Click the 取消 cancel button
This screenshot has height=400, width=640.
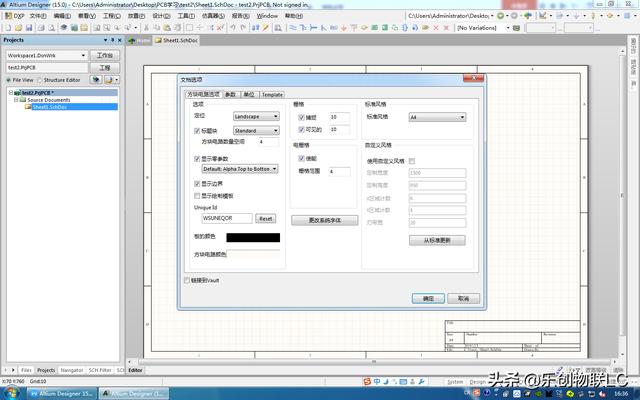(463, 299)
